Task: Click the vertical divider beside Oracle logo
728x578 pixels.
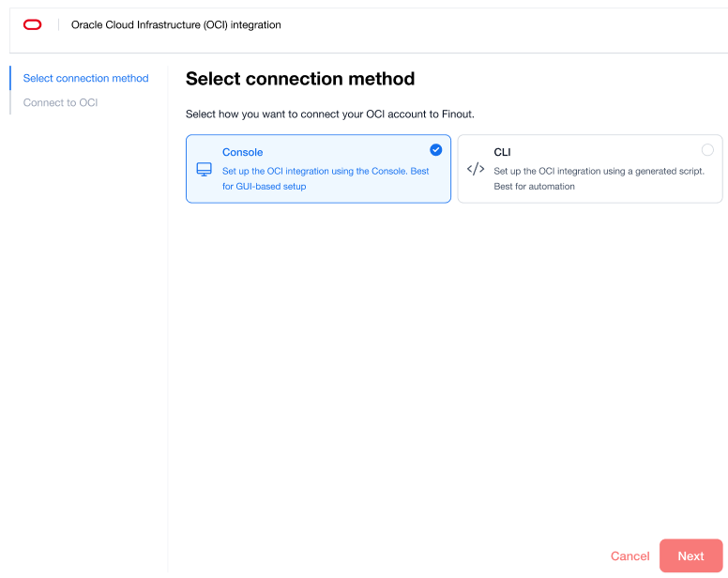Action: (x=57, y=25)
